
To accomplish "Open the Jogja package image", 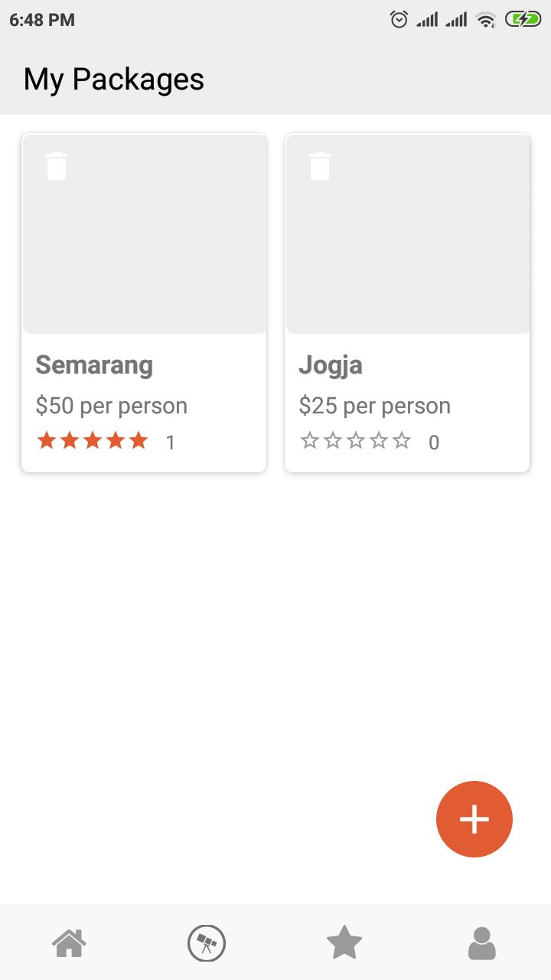I will [x=407, y=245].
